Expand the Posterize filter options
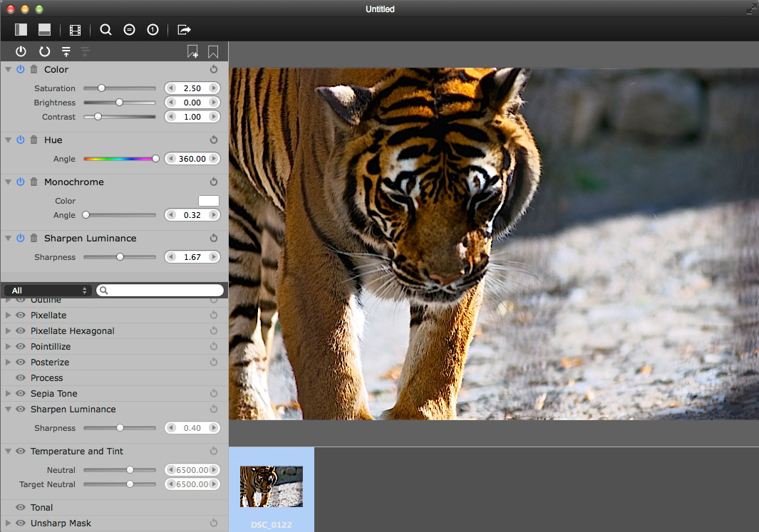 coord(8,363)
